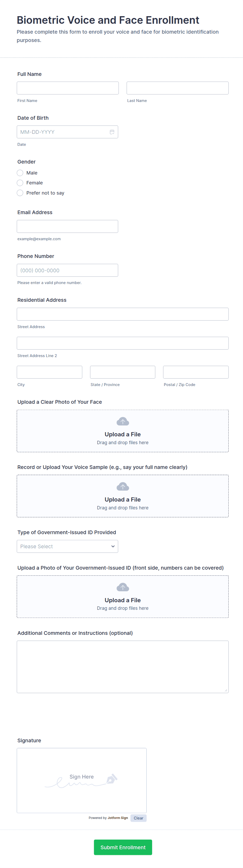Viewport: 243px width, 868px height.
Task: Click the Street Address Line 2 field
Action: point(123,343)
